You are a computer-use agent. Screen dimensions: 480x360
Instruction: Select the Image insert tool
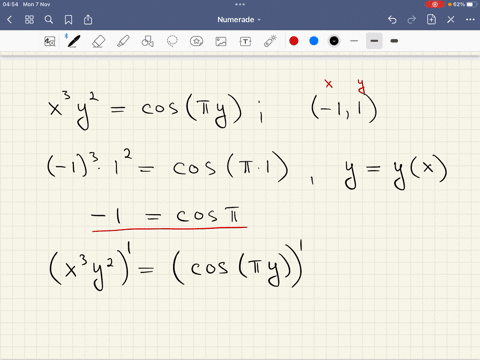[x=221, y=41]
